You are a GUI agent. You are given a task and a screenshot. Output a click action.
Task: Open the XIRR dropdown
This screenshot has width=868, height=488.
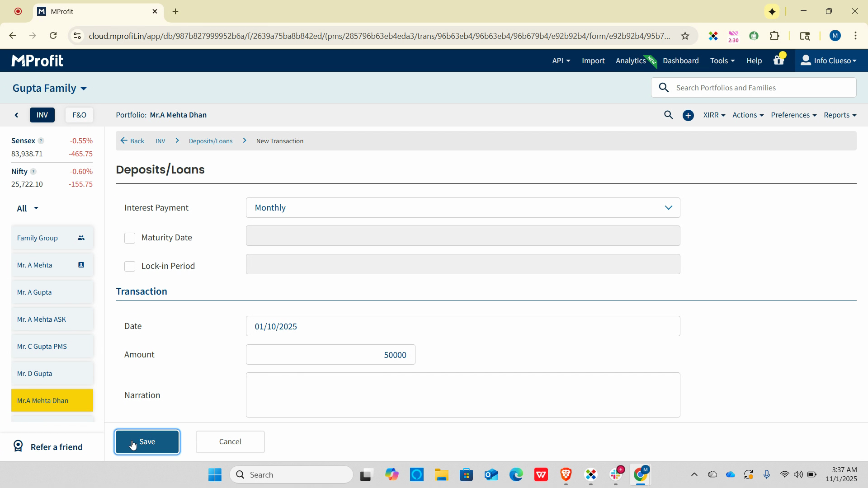click(x=714, y=115)
